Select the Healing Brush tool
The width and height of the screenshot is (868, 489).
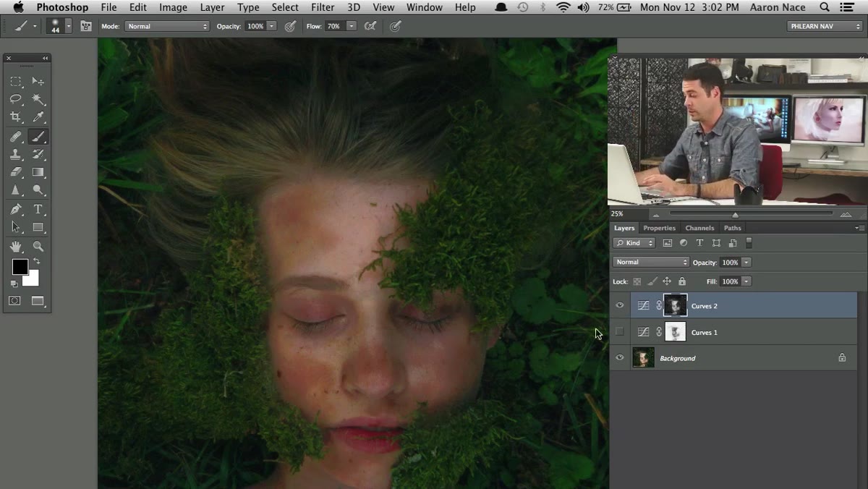point(16,136)
